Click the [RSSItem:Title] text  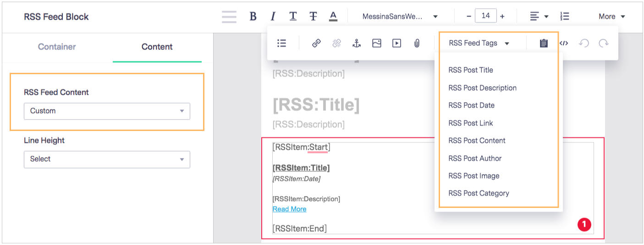pyautogui.click(x=301, y=168)
